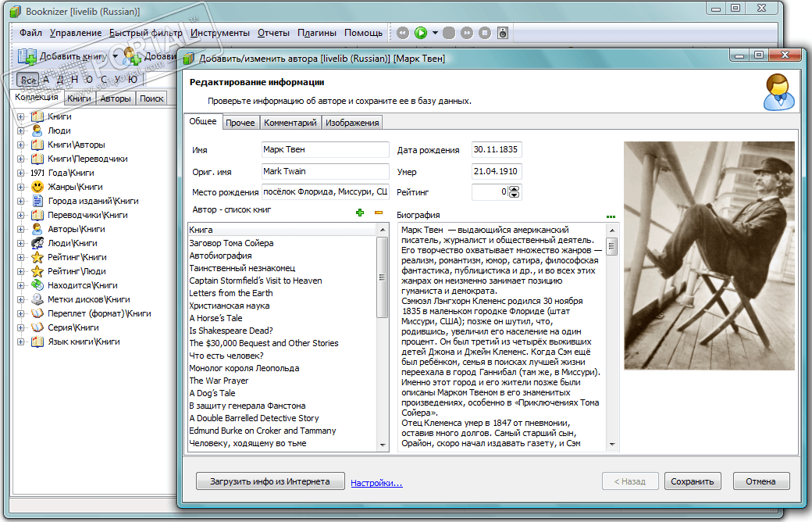The image size is (812, 522).
Task: Click the Рейтинг\Люди star icon
Action: (x=37, y=271)
